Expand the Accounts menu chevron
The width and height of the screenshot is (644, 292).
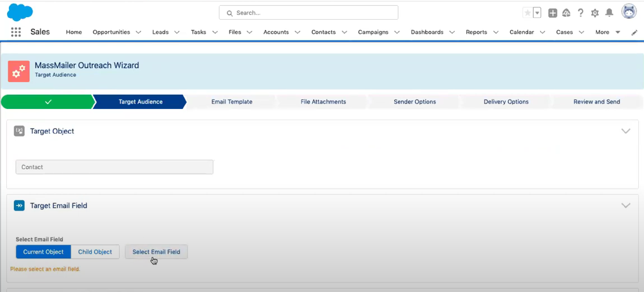(297, 32)
